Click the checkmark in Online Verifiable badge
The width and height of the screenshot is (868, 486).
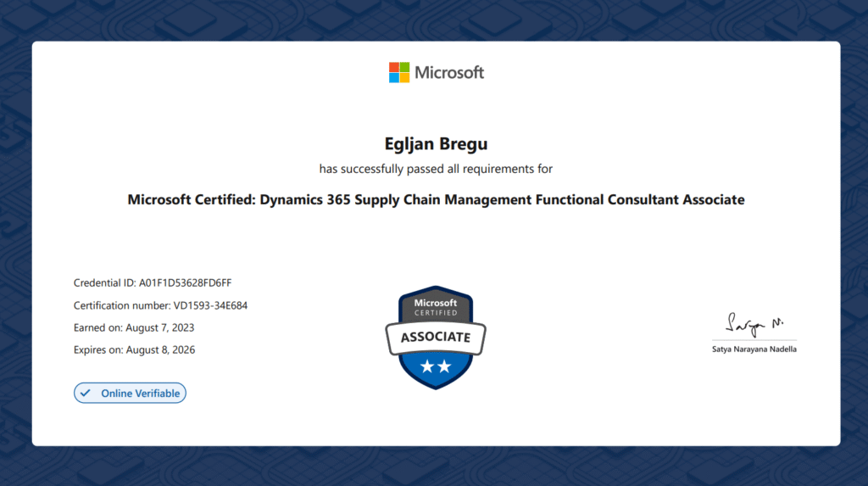(x=86, y=393)
